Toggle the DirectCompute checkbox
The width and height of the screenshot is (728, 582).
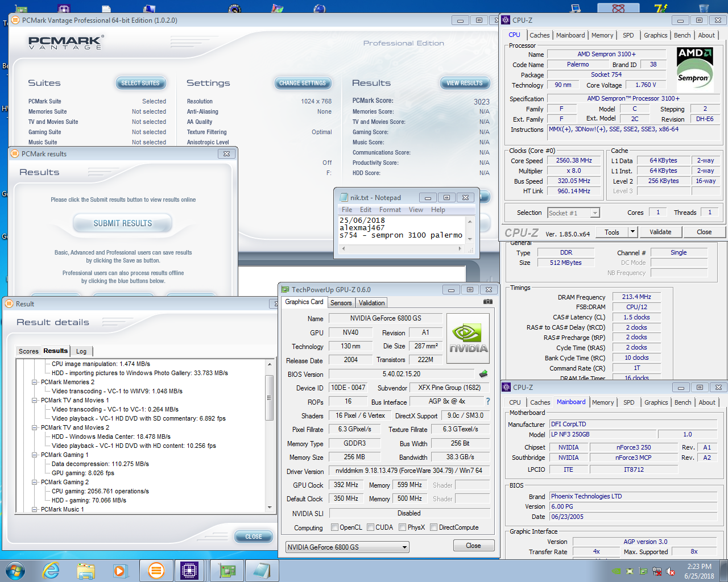433,527
